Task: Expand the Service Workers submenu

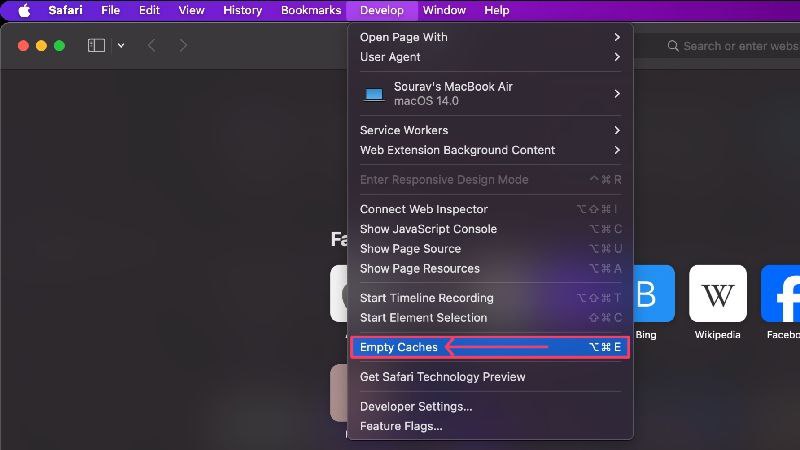Action: pyautogui.click(x=490, y=130)
